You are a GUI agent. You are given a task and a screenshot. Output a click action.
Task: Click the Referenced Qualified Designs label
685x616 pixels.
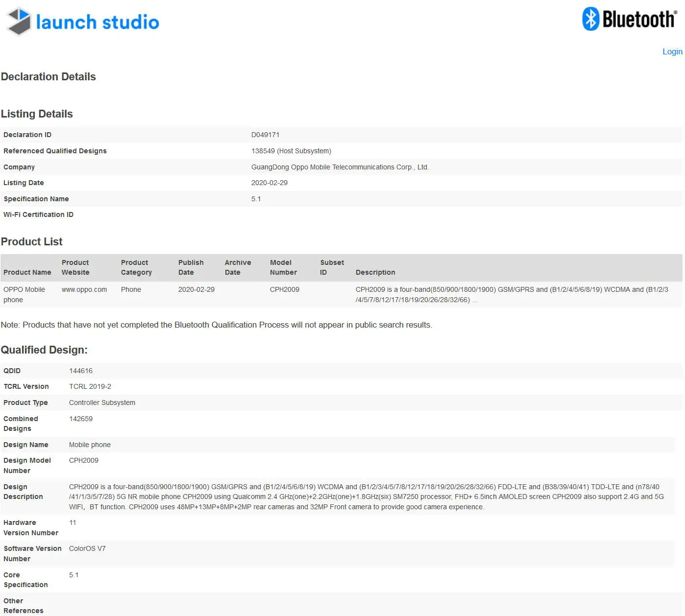tap(55, 151)
